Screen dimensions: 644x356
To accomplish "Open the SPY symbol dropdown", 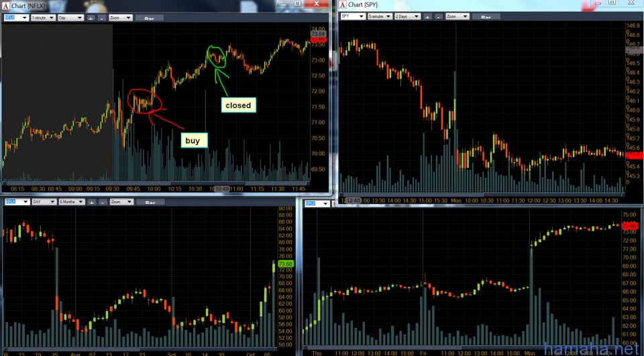I will [x=353, y=16].
